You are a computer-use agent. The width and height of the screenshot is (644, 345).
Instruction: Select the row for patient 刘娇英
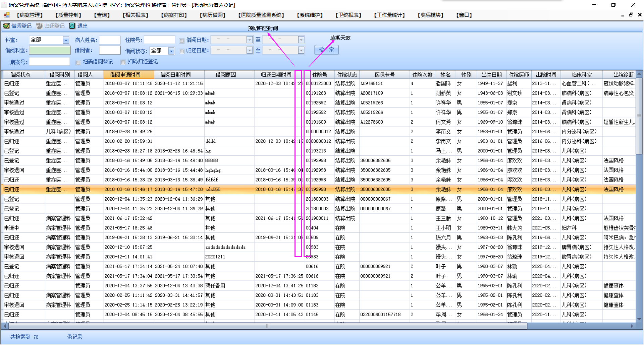pyautogui.click(x=319, y=93)
